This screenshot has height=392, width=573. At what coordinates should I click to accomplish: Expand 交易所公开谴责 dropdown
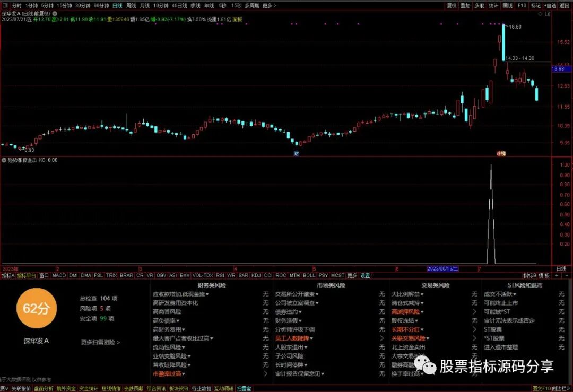coord(317,294)
